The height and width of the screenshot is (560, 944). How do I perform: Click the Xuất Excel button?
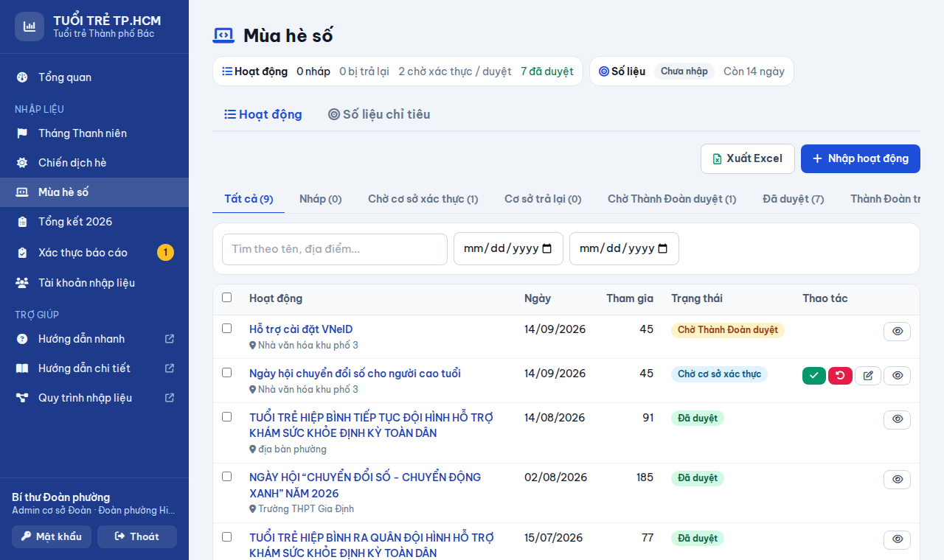(748, 158)
